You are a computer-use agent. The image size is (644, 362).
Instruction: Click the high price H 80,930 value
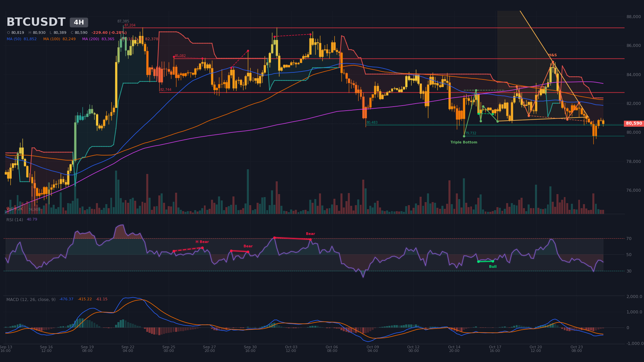[37, 33]
